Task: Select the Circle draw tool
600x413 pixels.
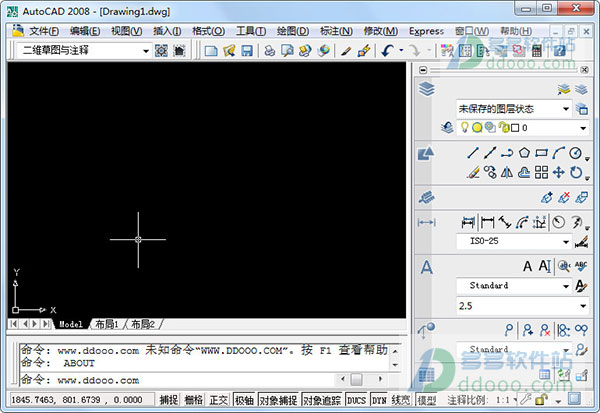Action: tap(576, 153)
